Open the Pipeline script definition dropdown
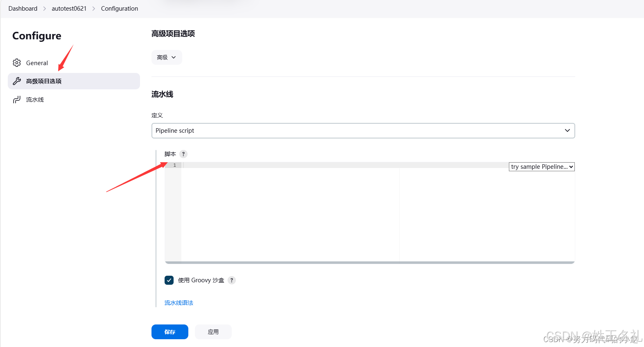The width and height of the screenshot is (644, 347). tap(363, 131)
